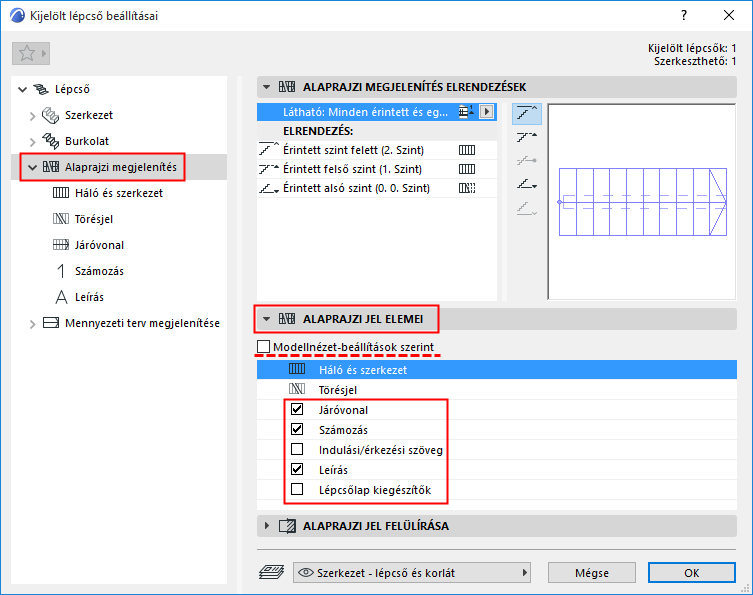Screen dimensions: 753x595
Task: Click the Járóvonal tree icon
Action: coord(61,245)
